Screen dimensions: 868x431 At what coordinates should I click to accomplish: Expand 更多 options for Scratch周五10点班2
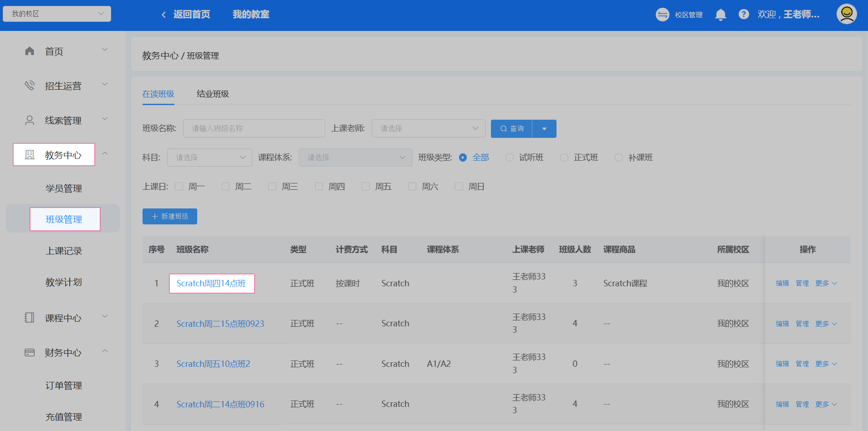click(x=826, y=364)
